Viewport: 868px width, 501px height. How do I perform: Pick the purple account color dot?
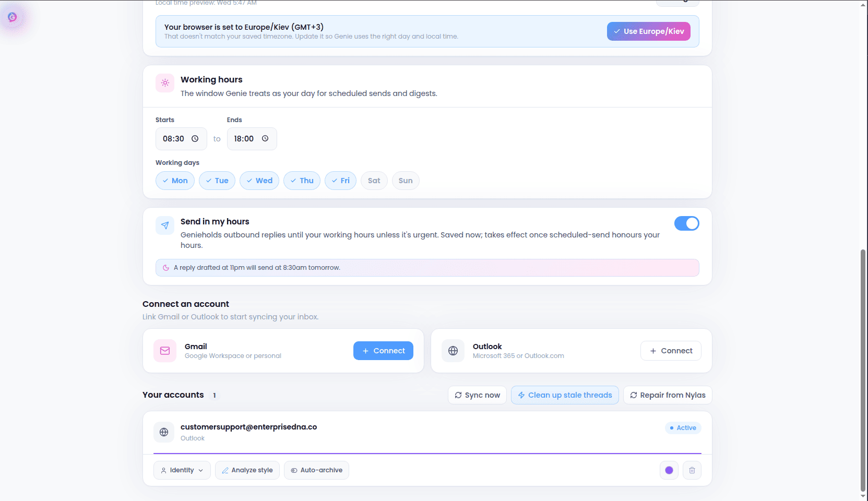click(669, 470)
